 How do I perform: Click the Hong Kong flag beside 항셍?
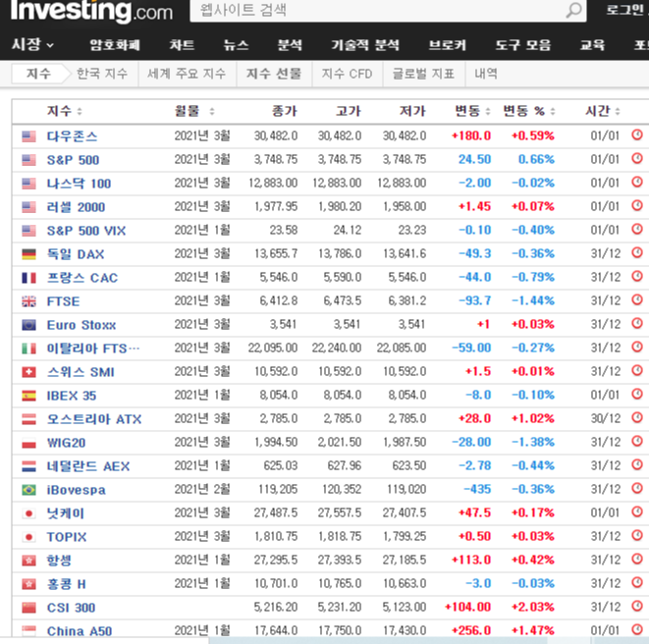click(x=28, y=561)
